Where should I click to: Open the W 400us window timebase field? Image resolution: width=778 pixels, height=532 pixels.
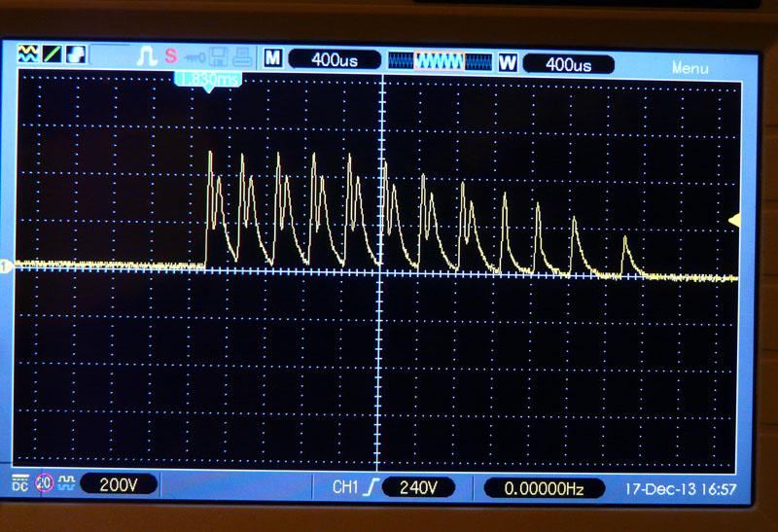(x=568, y=64)
